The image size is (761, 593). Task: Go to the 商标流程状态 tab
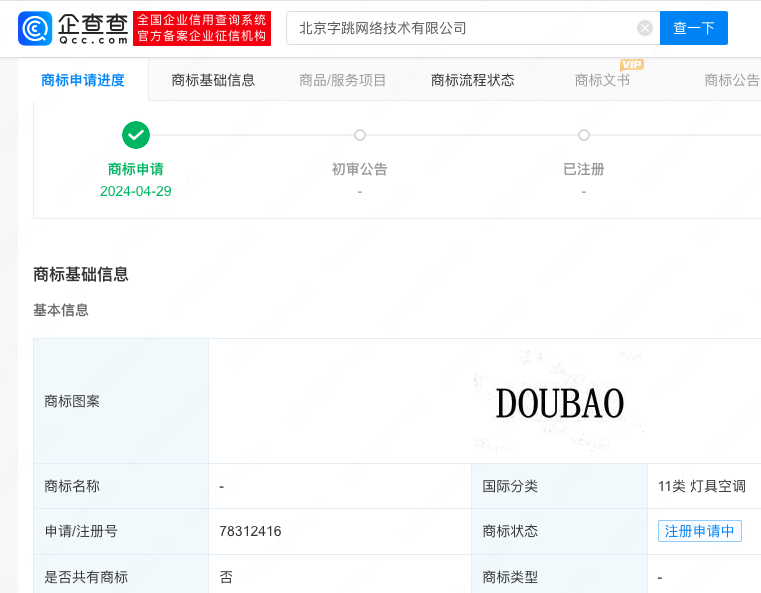pyautogui.click(x=473, y=81)
